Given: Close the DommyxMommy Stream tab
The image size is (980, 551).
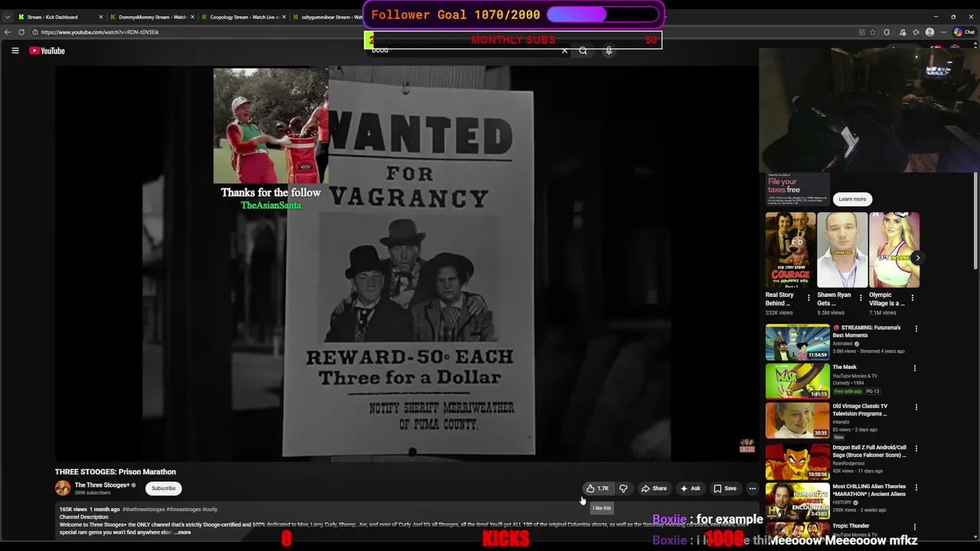Looking at the screenshot, I should (192, 17).
